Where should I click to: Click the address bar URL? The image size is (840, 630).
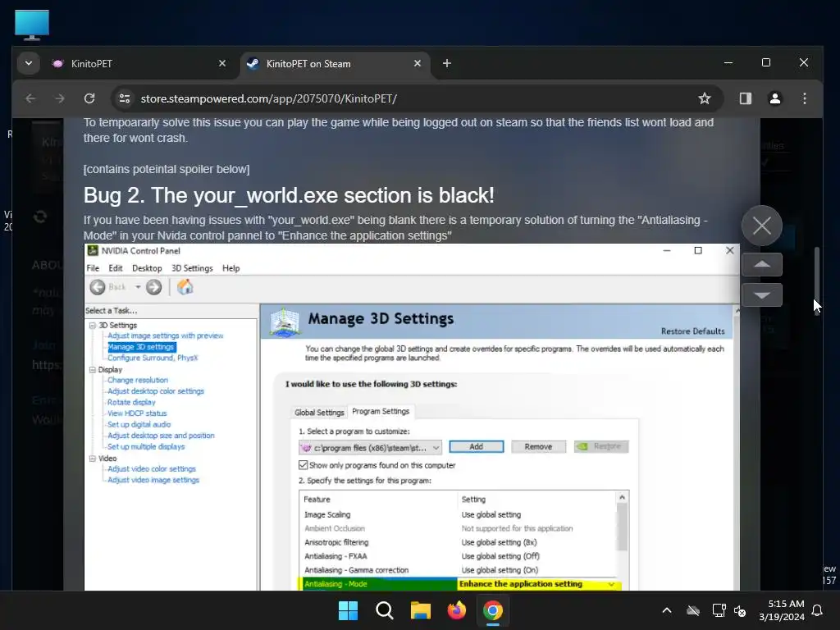[x=268, y=98]
